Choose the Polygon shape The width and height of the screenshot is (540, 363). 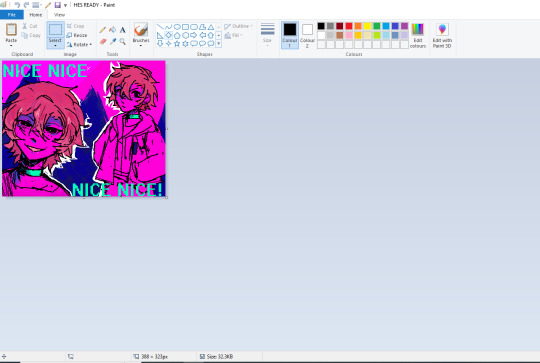coord(202,27)
